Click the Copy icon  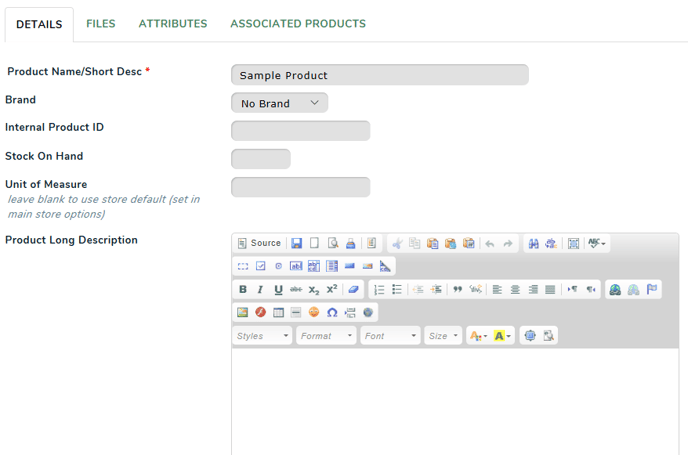415,243
